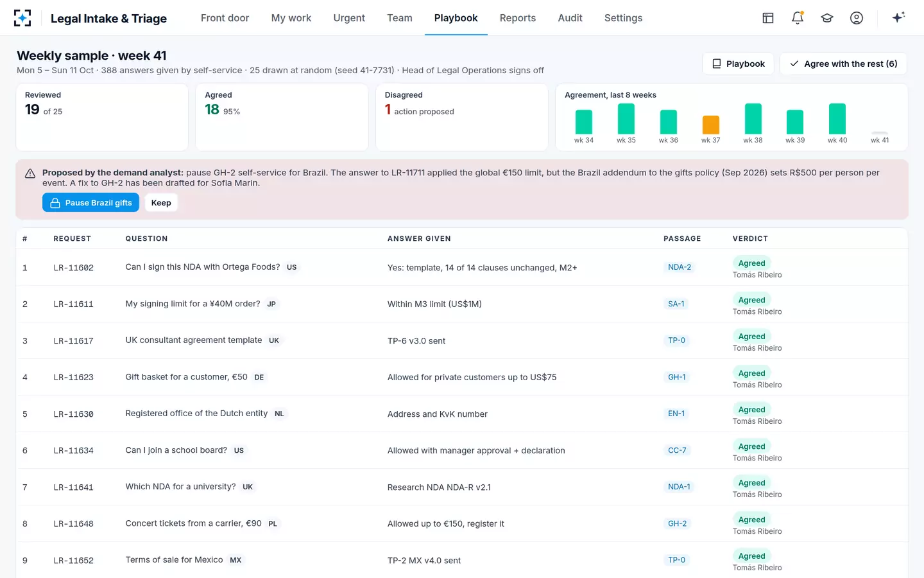This screenshot has width=924, height=578.
Task: Launch the sparkle AI assistant icon
Action: [x=898, y=17]
